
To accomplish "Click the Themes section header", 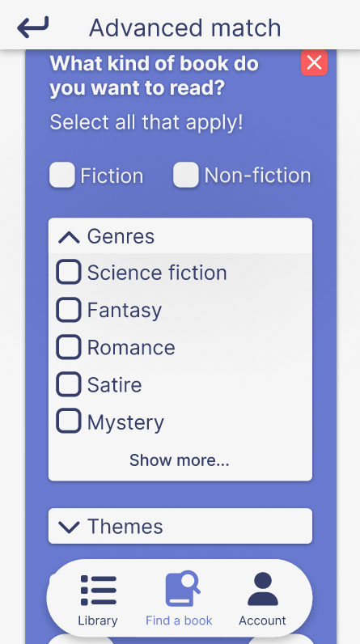I will click(180, 526).
